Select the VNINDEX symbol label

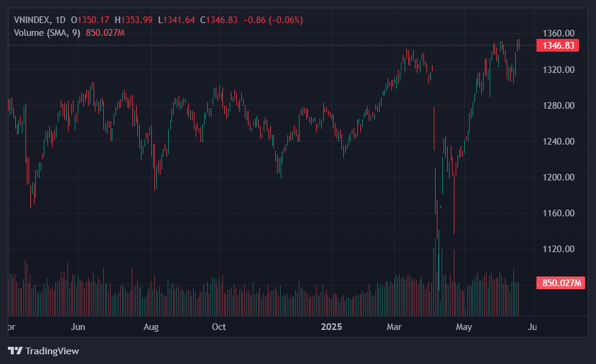[32, 20]
